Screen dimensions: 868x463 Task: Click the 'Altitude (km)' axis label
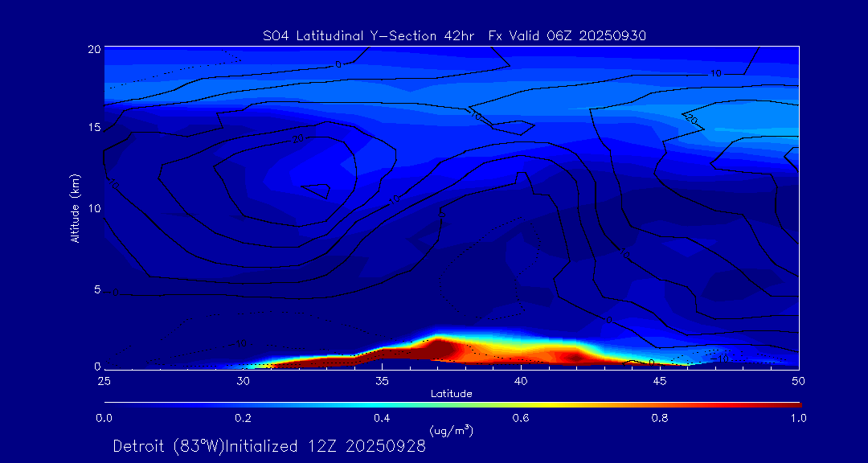point(74,208)
